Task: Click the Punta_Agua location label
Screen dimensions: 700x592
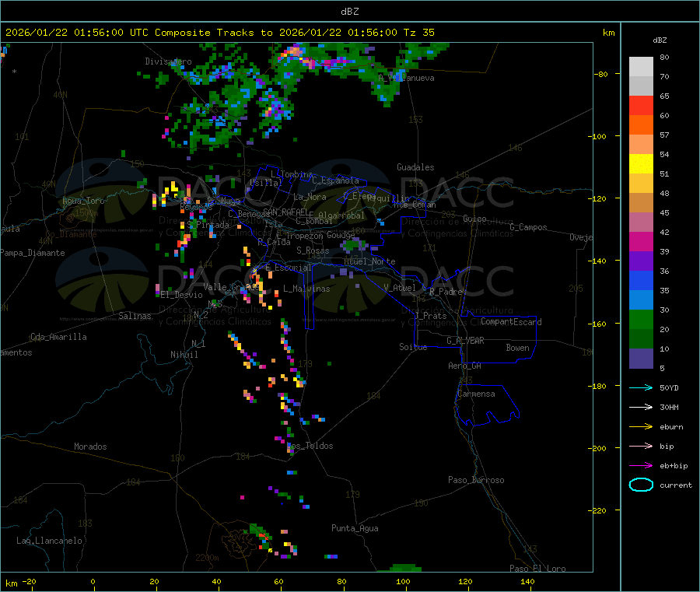Action: [355, 529]
